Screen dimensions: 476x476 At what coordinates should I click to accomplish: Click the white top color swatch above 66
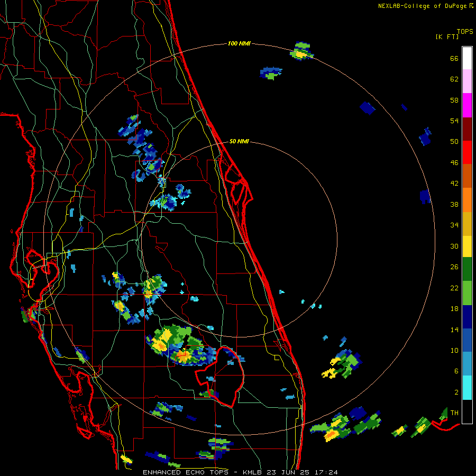(x=467, y=58)
